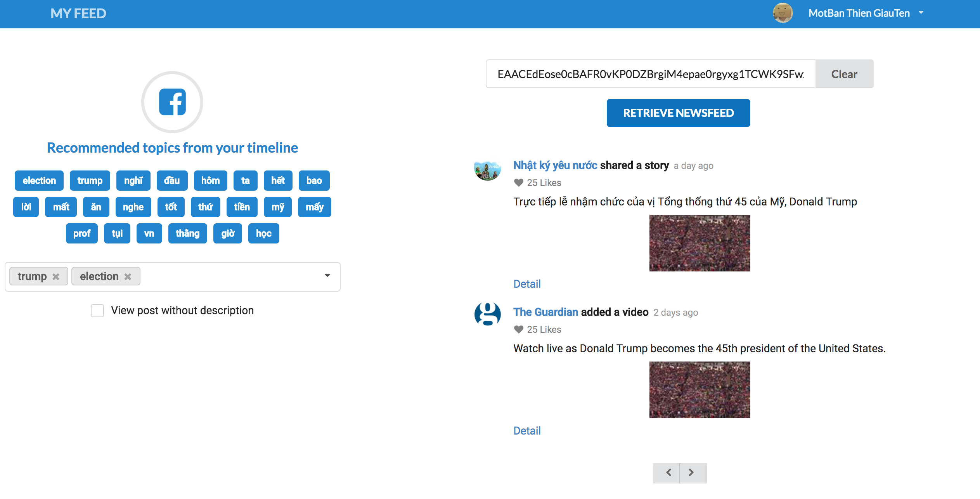
Task: Click the user profile avatar in header
Action: [782, 13]
